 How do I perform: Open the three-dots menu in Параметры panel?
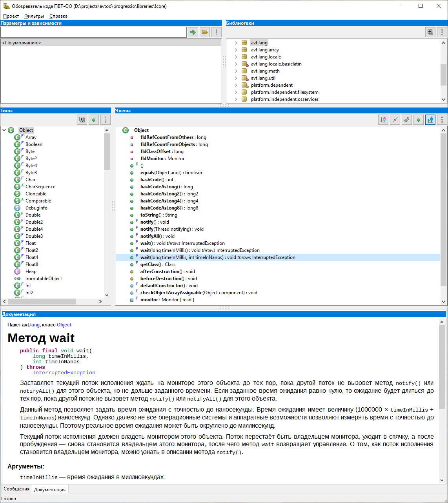217,32
